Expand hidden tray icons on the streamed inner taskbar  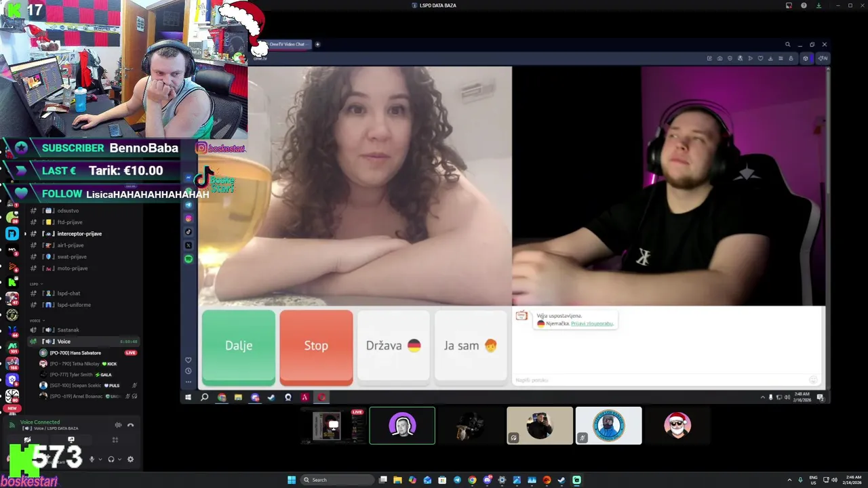pos(762,397)
